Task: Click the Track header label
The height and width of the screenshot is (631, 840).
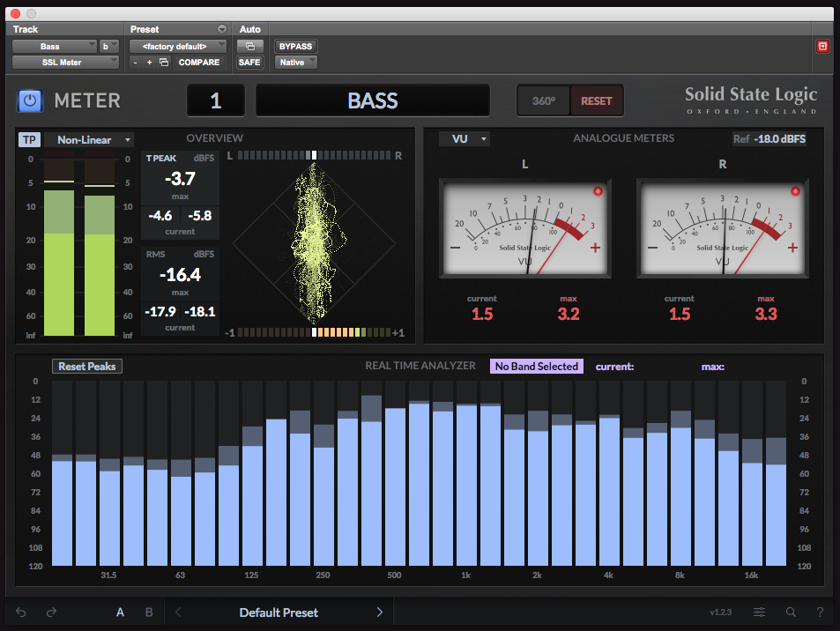Action: (x=26, y=29)
